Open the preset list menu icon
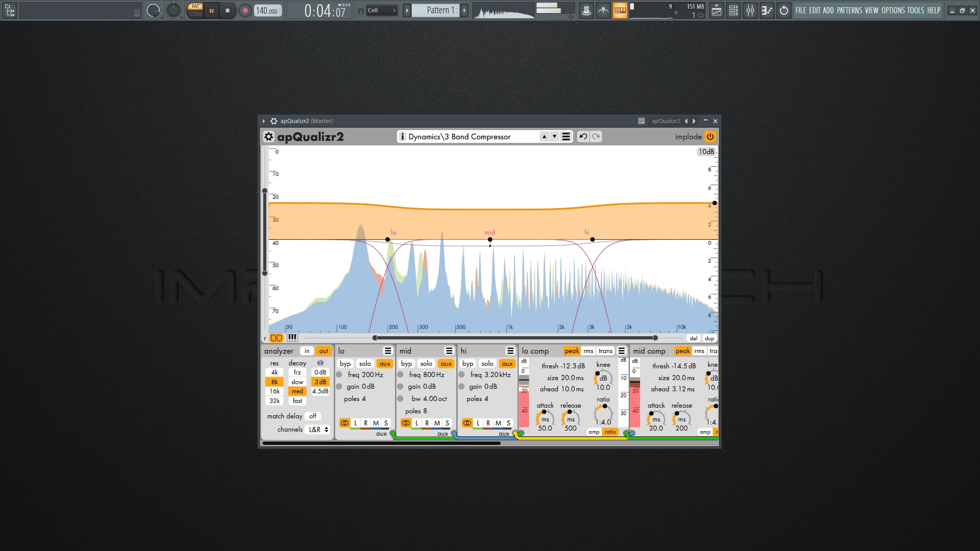The image size is (980, 551). [566, 137]
